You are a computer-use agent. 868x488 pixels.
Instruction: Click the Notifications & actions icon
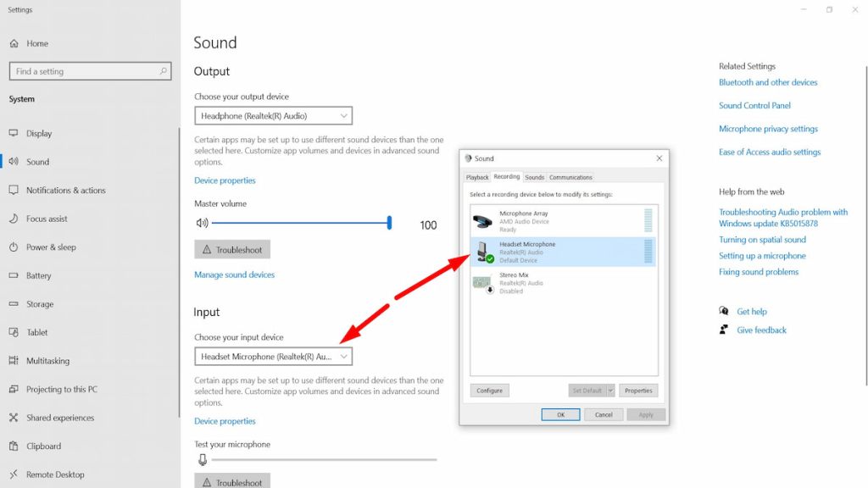coord(14,190)
